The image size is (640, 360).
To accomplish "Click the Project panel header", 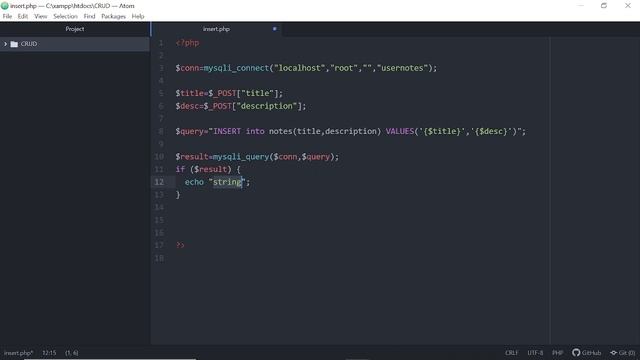I will (75, 29).
